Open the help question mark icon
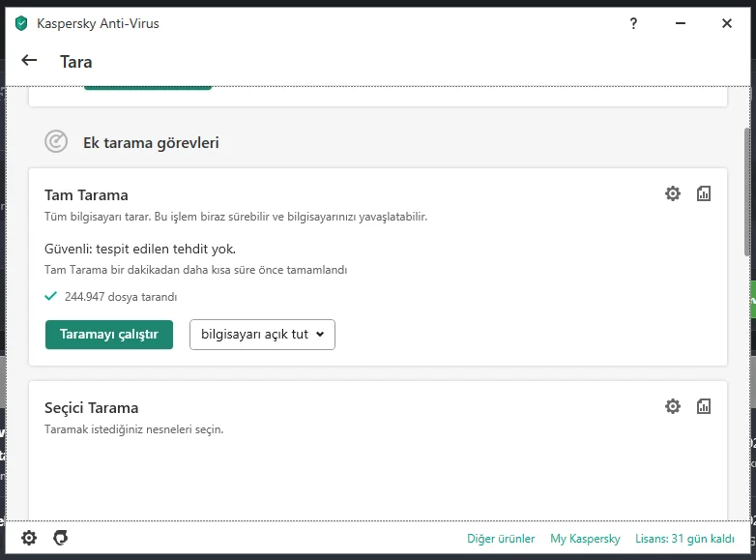Screen dimensions: 756x560 633,23
